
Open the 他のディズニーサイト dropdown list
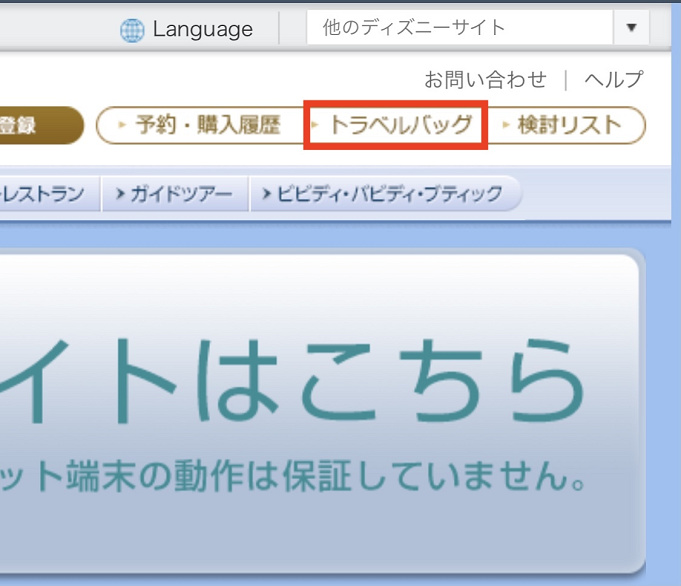point(478,28)
